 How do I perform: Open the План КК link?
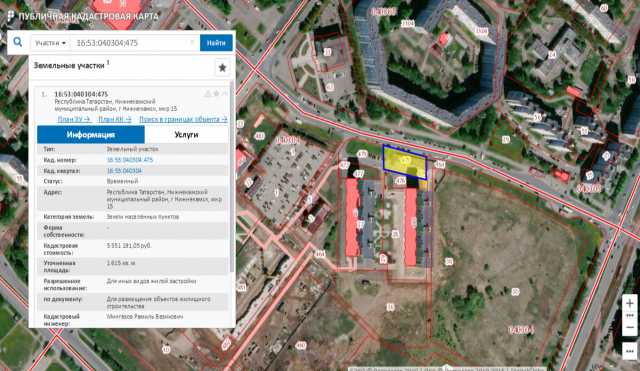coord(115,119)
